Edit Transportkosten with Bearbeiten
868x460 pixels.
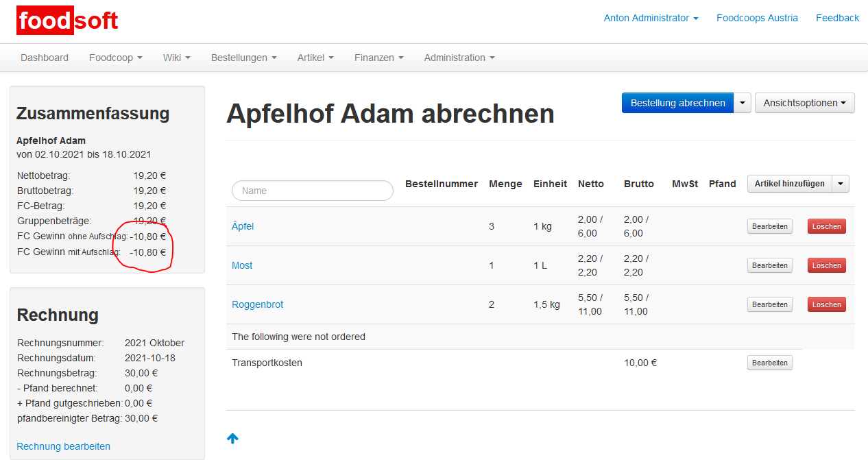[769, 363]
